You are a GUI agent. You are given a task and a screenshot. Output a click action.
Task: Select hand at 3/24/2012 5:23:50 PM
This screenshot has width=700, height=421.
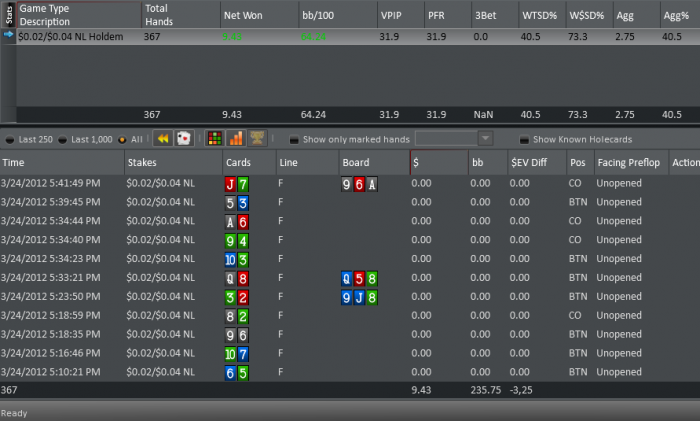pyautogui.click(x=350, y=297)
